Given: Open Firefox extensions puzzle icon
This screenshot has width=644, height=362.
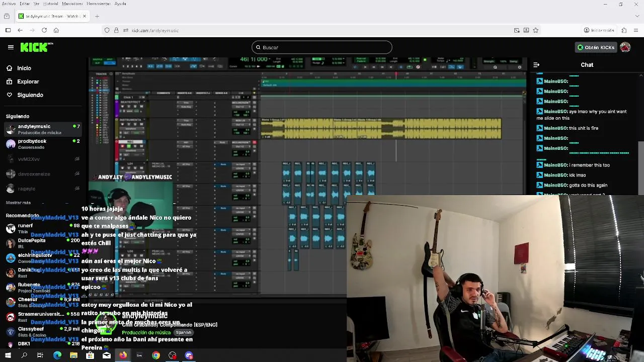Looking at the screenshot, I should 624,30.
